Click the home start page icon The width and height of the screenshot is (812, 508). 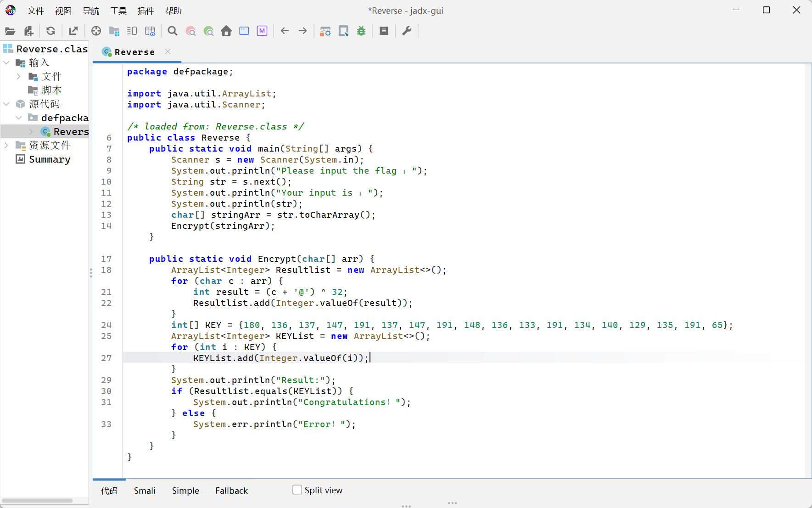(226, 31)
